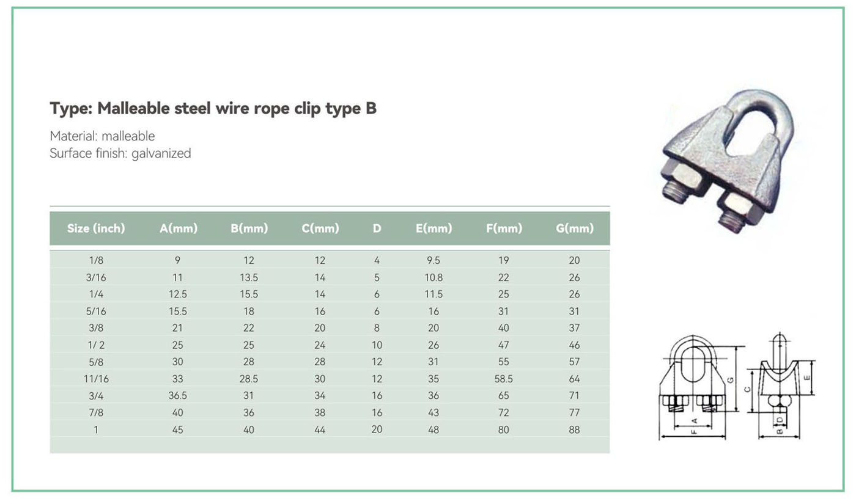Click the 'Surface finish: galvanized' text line
856x504 pixels.
click(x=120, y=153)
